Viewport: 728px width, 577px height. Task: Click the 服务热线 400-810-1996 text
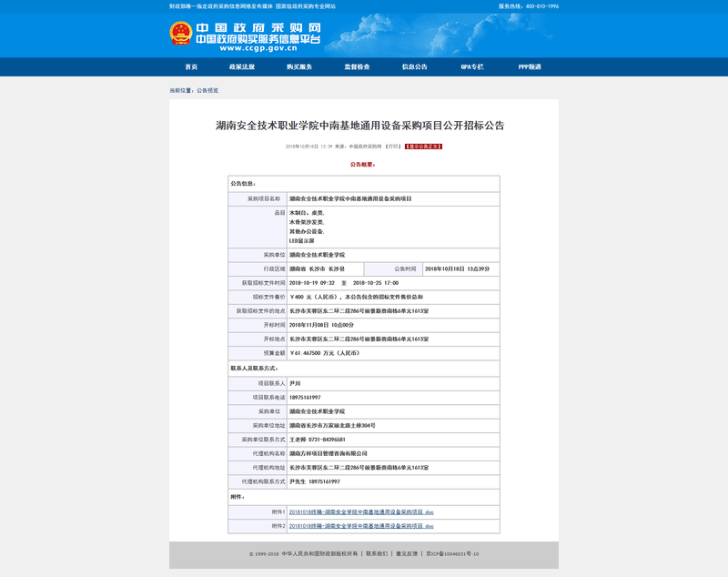529,6
